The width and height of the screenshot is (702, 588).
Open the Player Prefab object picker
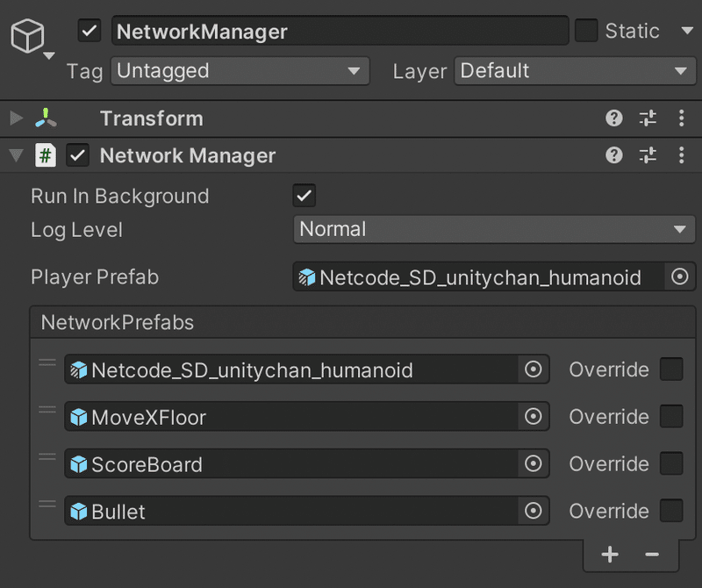coord(680,276)
